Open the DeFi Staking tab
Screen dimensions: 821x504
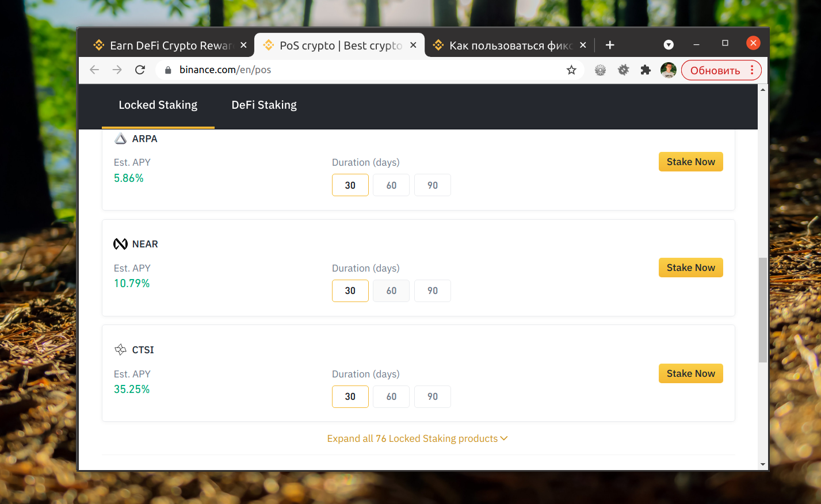pos(264,105)
